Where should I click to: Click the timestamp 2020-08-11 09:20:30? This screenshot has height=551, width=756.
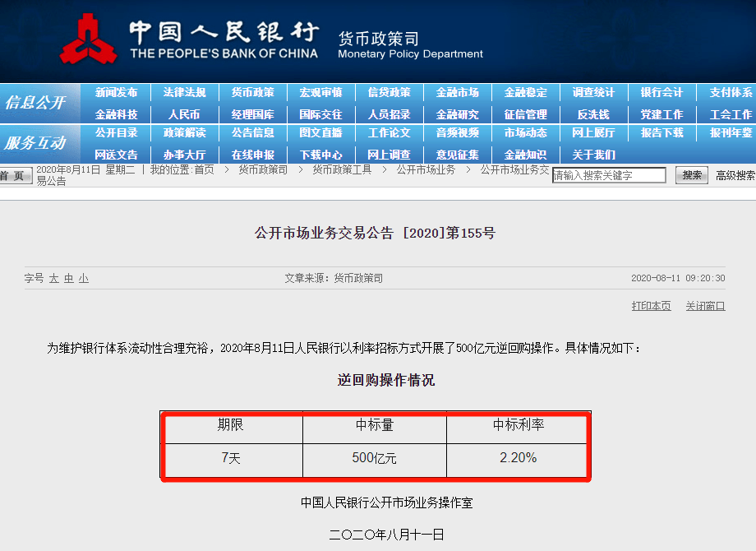678,279
